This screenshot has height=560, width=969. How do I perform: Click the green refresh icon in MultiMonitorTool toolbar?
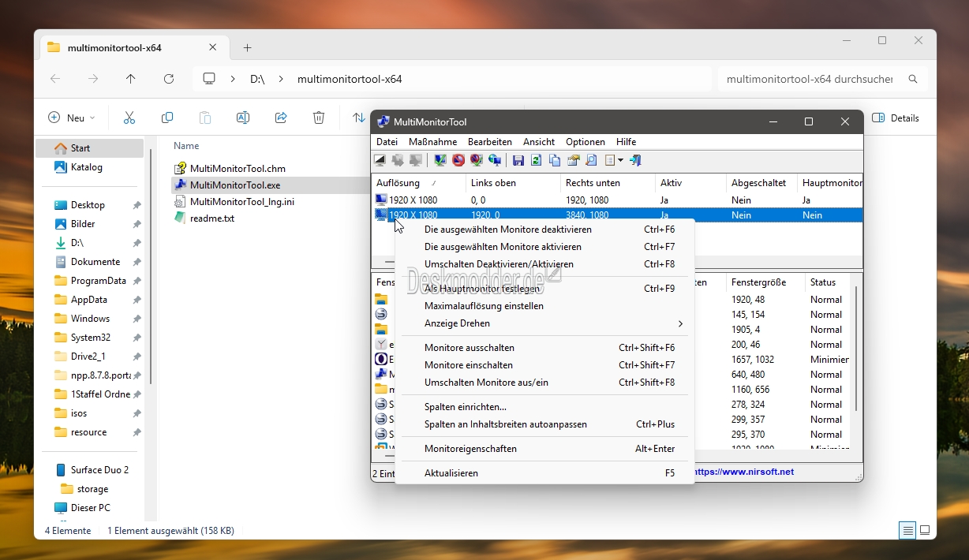coord(537,160)
